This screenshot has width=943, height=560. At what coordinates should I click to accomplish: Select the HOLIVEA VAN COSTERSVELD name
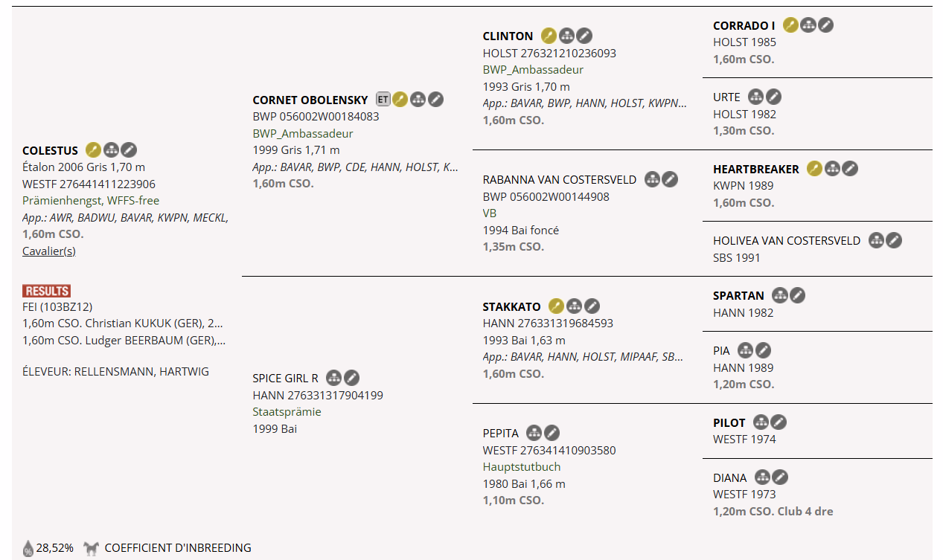(786, 241)
